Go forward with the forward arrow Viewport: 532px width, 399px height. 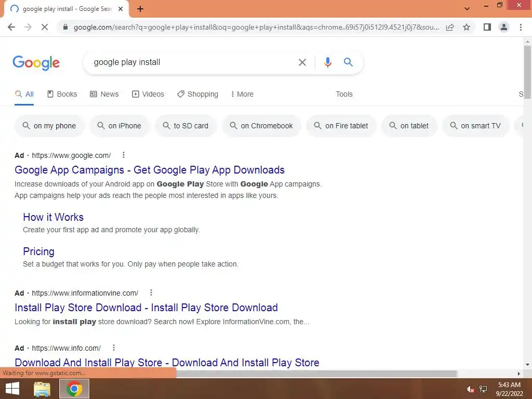click(x=28, y=27)
